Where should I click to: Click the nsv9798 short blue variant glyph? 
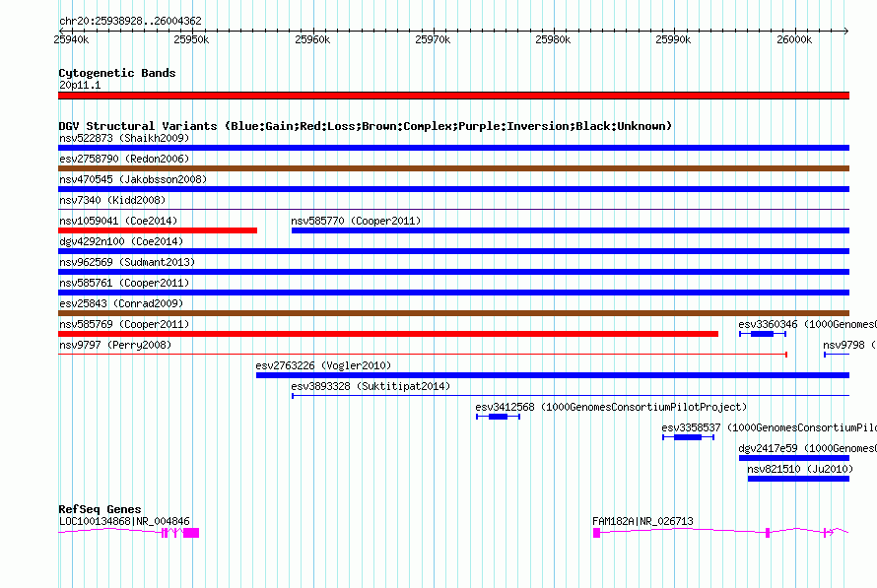pos(837,355)
